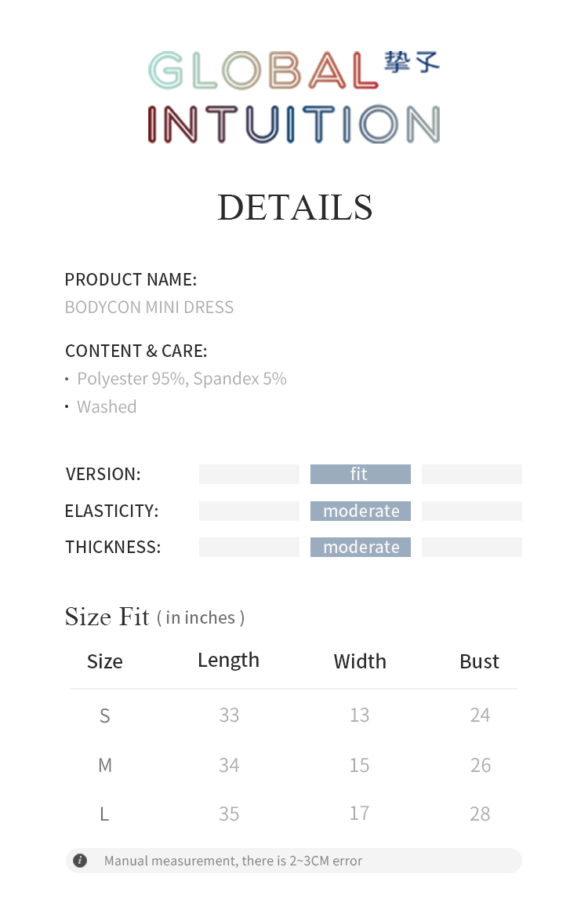Click the Width column header
Viewport: 588px width, 921px height.
(360, 661)
